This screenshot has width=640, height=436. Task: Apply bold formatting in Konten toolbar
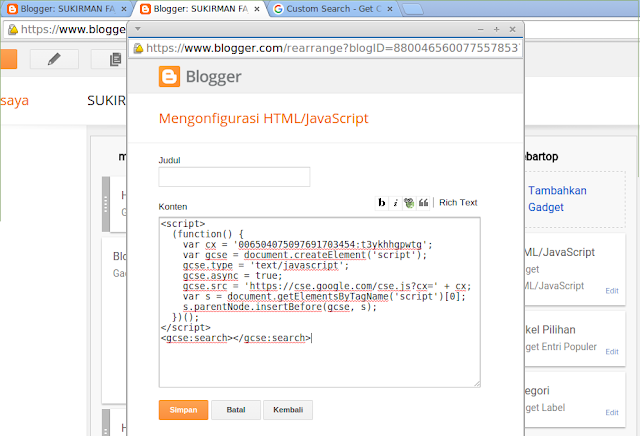pos(382,202)
